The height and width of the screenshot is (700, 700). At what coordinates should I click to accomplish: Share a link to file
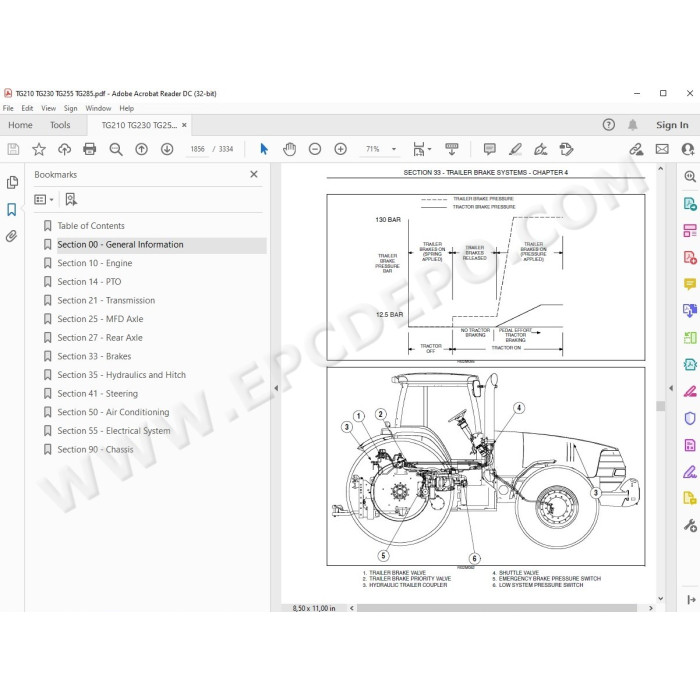tap(636, 149)
